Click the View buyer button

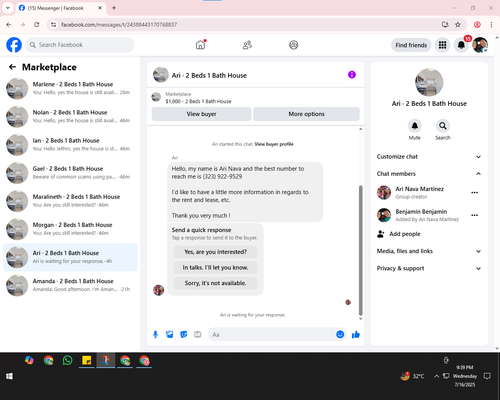[x=201, y=114]
